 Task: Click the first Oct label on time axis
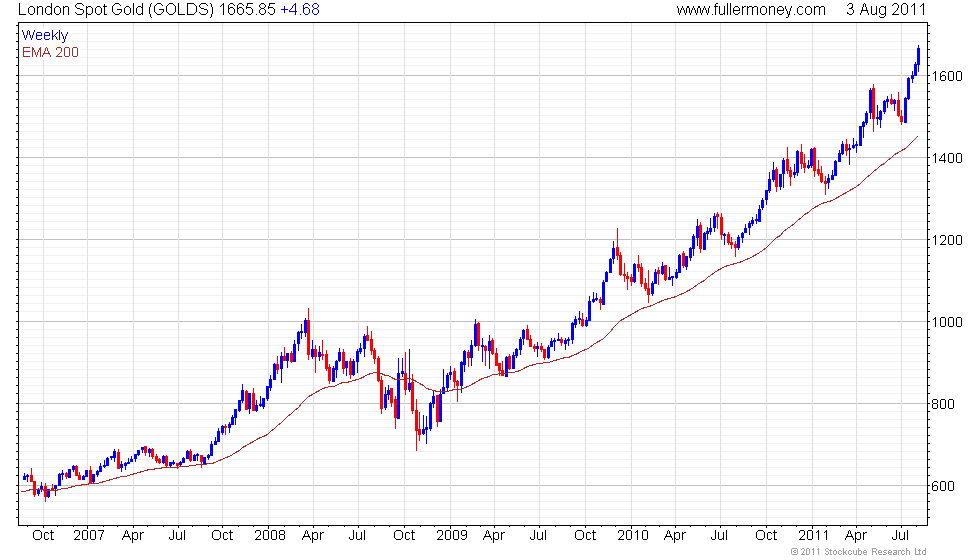click(43, 536)
